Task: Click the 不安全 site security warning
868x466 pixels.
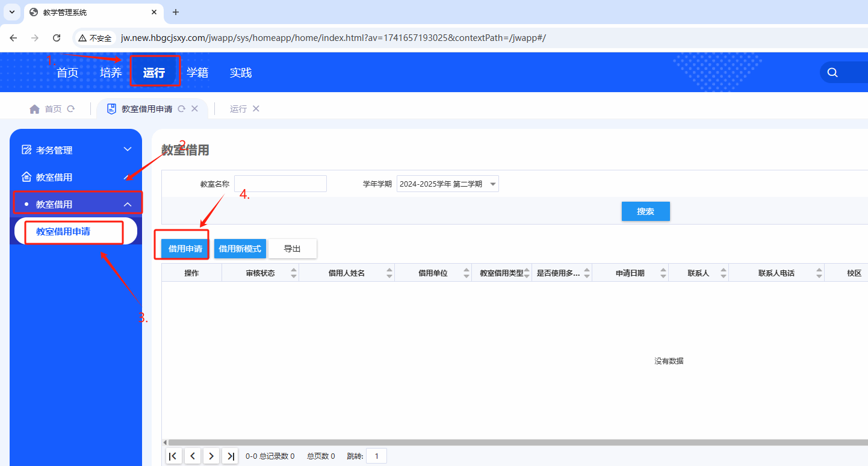Action: (95, 38)
